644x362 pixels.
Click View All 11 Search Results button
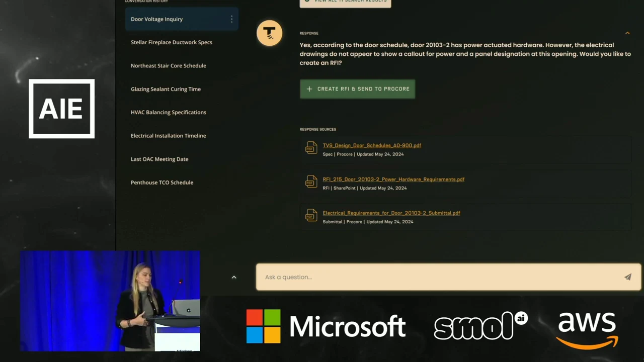[345, 2]
